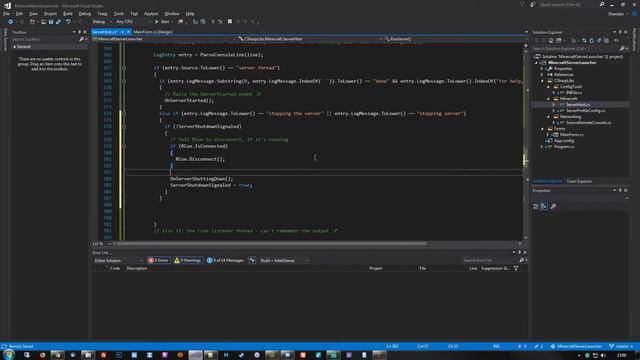The width and height of the screenshot is (640, 360).
Task: Click the Undo toolbar icon
Action: [68, 22]
